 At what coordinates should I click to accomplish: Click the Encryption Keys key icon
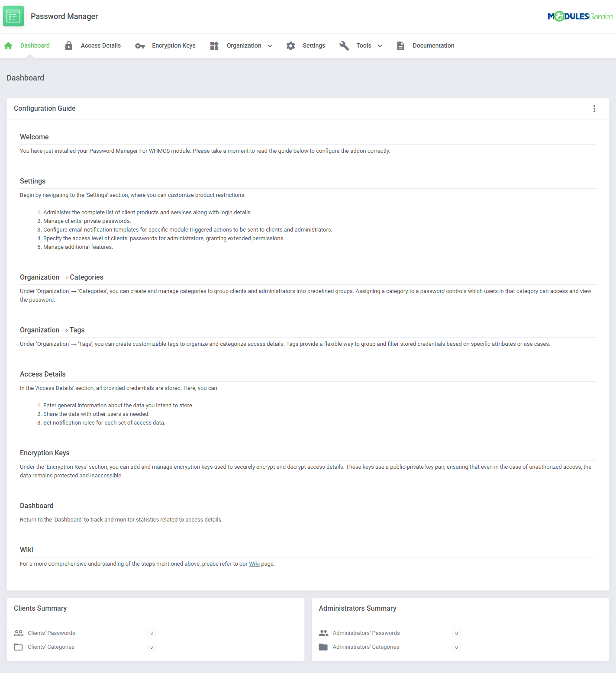pos(140,46)
